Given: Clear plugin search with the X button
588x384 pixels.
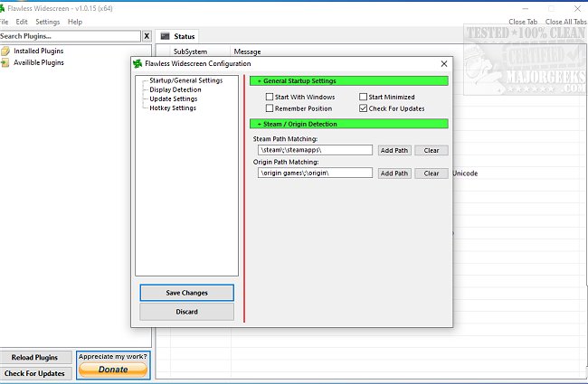Looking at the screenshot, I should (x=147, y=36).
